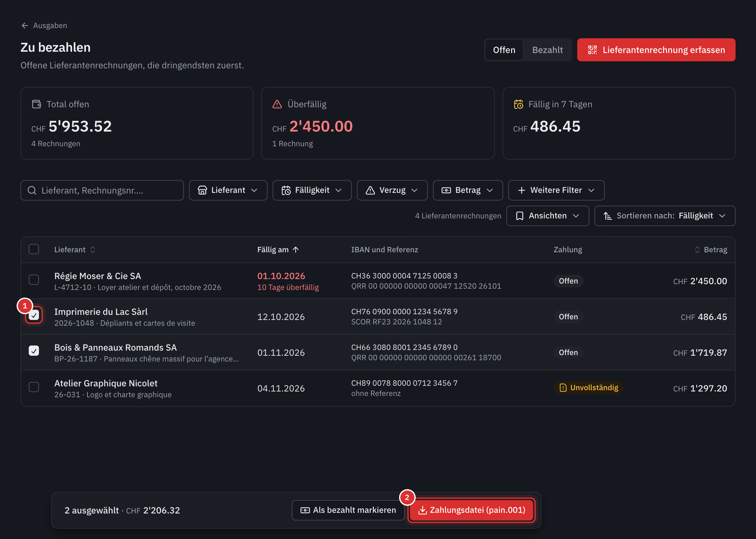This screenshot has height=539, width=756.
Task: Uncheck the Bois & Panneaux Romands SA checkbox
Action: pos(34,351)
